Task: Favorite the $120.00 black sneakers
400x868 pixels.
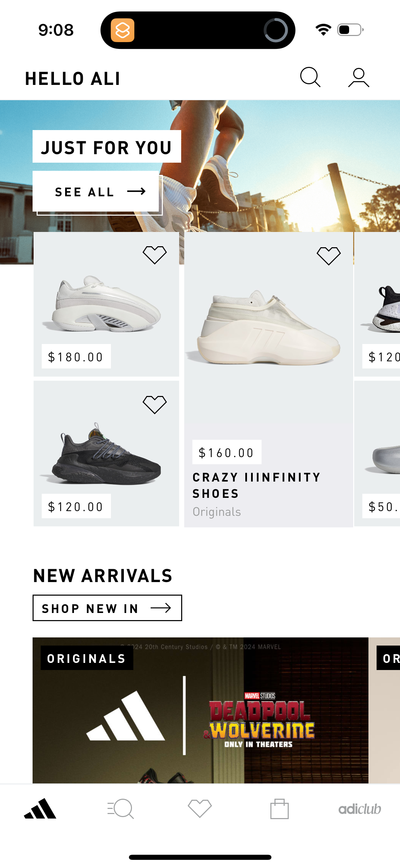Action: click(x=155, y=404)
